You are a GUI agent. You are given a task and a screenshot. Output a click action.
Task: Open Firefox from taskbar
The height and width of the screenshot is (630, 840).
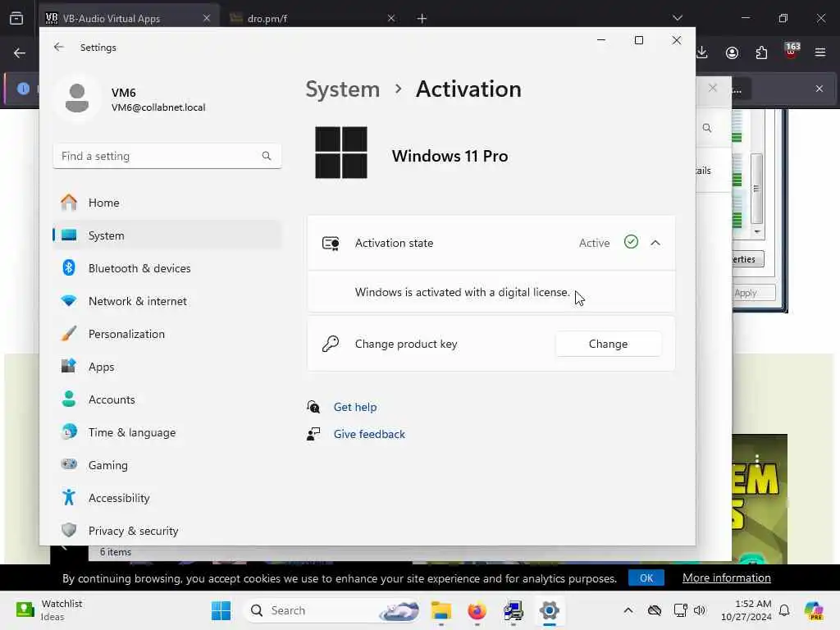click(477, 610)
